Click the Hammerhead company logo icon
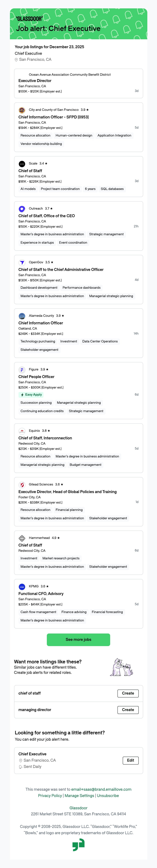 22,538
